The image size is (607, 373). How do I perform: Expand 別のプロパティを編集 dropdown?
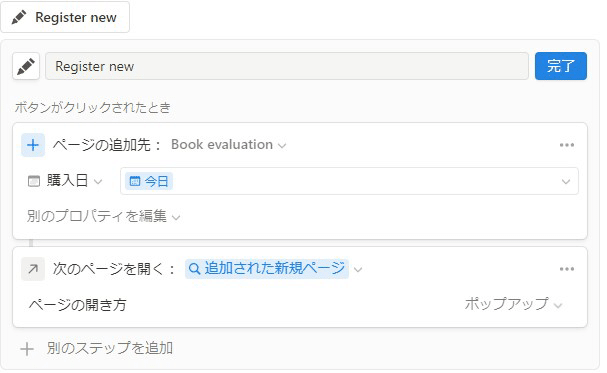tap(103, 216)
